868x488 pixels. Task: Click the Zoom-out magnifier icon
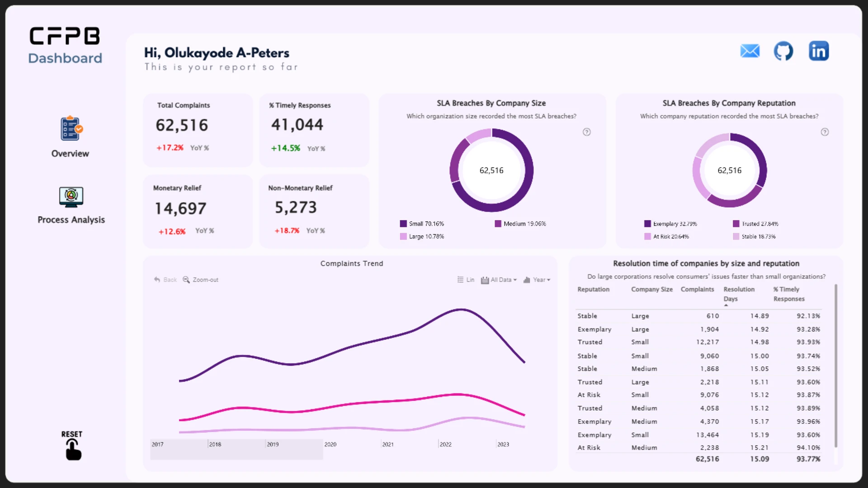[186, 280]
